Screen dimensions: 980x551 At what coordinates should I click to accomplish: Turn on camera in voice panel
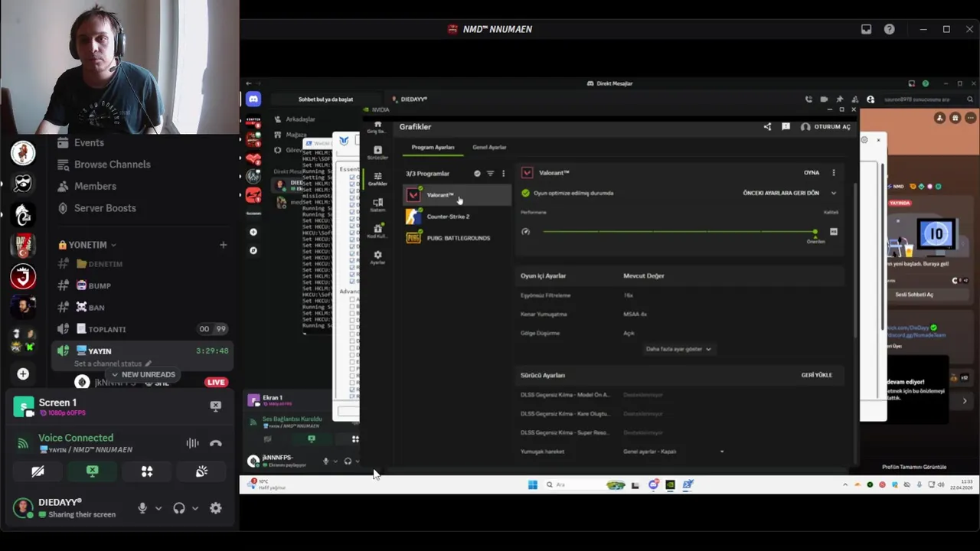tap(38, 471)
